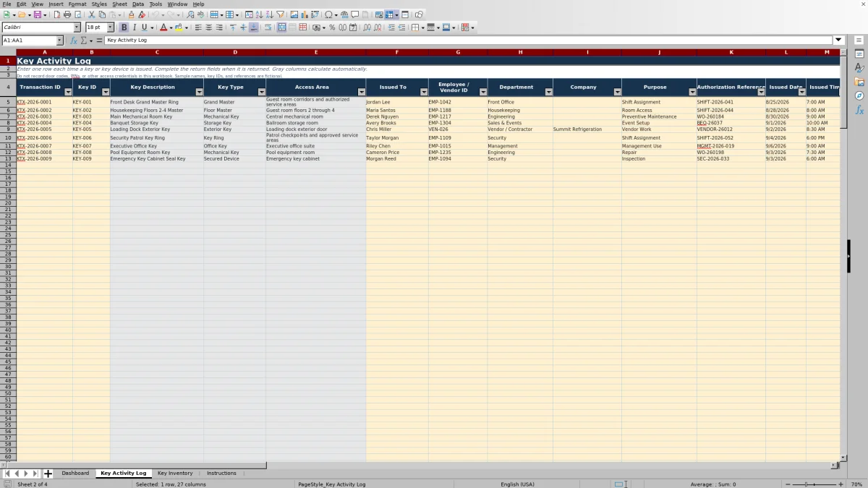Select column C header
The height and width of the screenshot is (488, 868).
pos(157,52)
